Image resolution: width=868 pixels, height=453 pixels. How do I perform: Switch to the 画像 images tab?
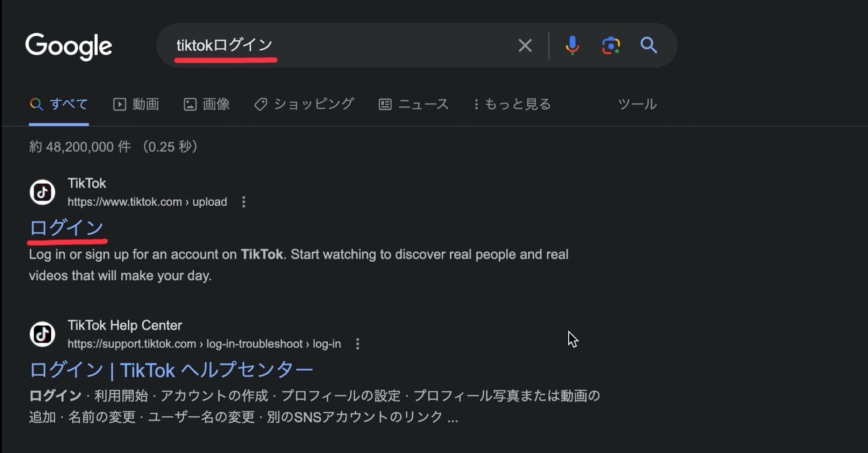[207, 104]
